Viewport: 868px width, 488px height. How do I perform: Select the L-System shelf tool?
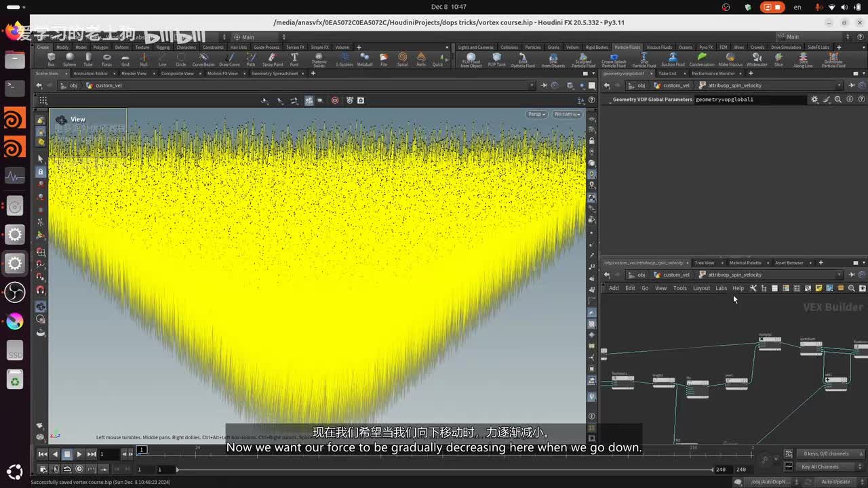pos(344,60)
